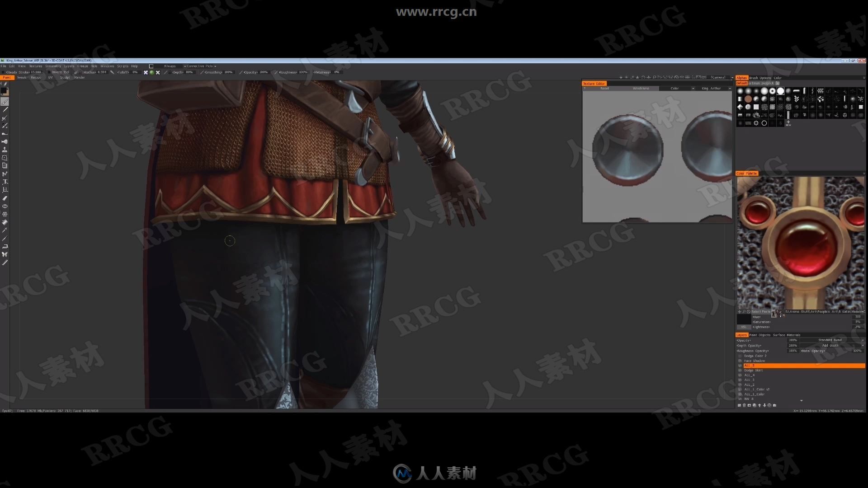Click Wireframe in Texture Editor
The image size is (868, 488).
click(641, 89)
